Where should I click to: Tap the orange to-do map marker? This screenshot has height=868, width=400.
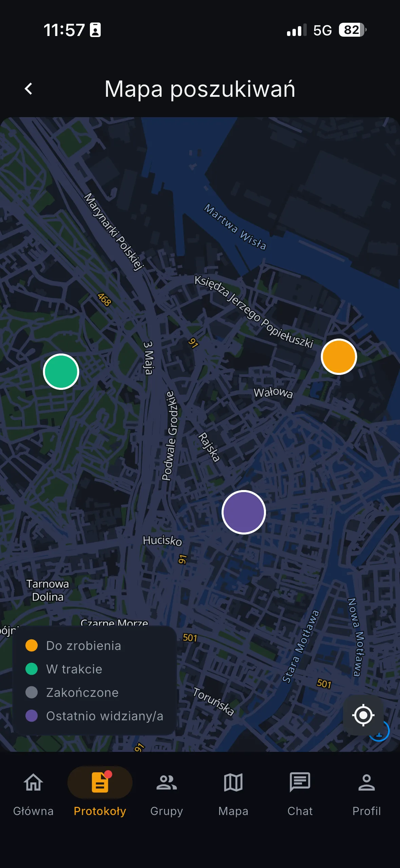[x=339, y=357]
